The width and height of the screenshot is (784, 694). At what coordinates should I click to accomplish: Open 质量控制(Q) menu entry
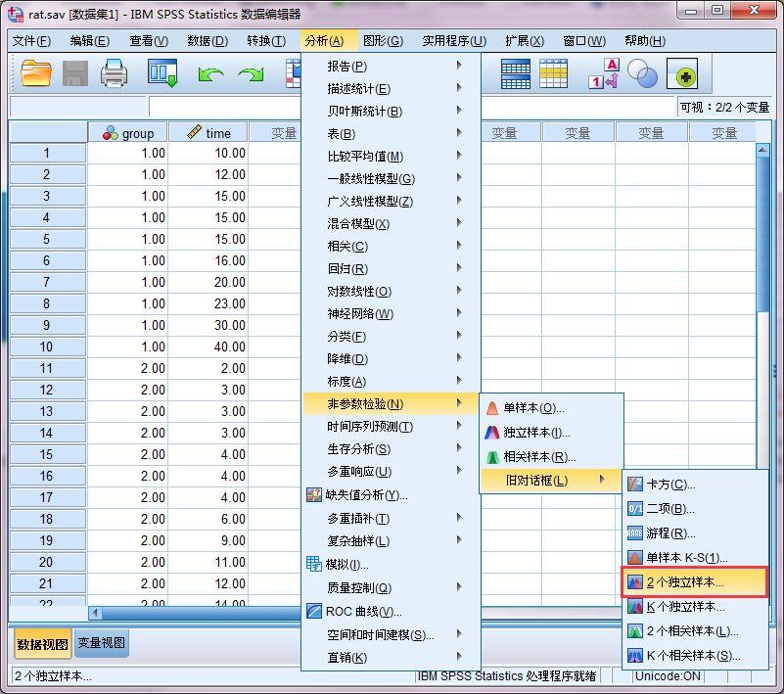coord(391,588)
